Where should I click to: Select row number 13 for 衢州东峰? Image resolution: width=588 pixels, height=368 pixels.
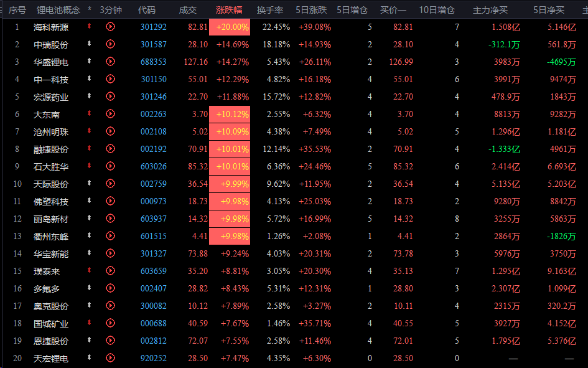[17, 236]
